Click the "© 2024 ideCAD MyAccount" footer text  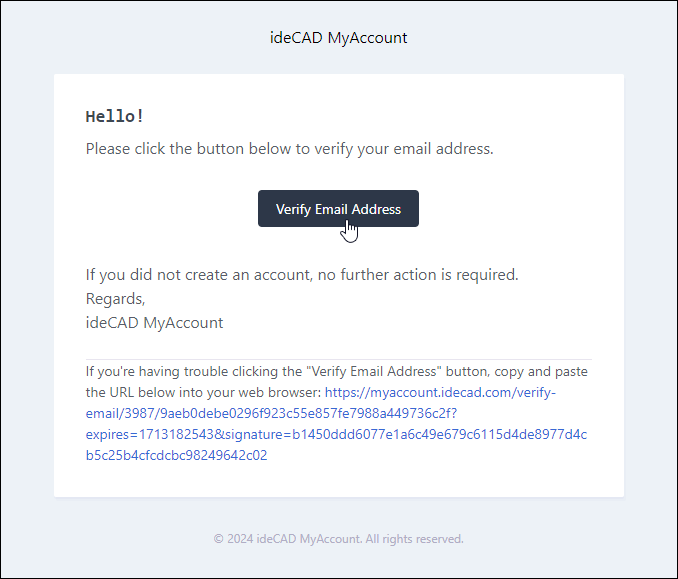tap(287, 539)
